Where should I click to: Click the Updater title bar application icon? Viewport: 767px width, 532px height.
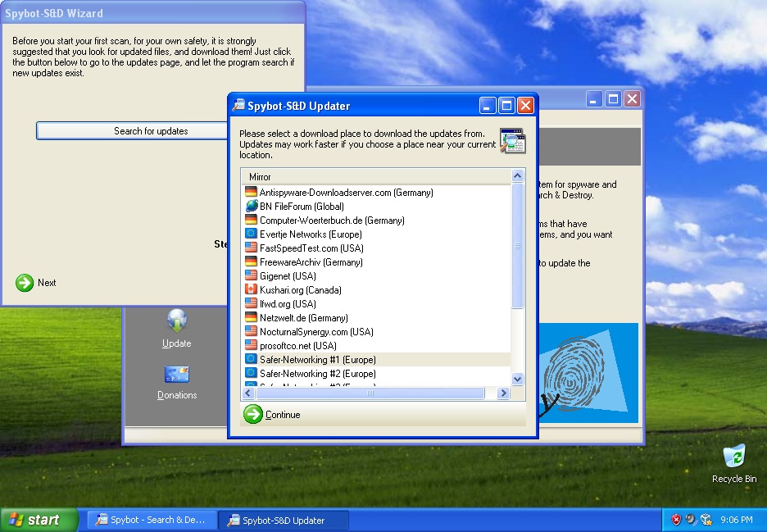[238, 105]
